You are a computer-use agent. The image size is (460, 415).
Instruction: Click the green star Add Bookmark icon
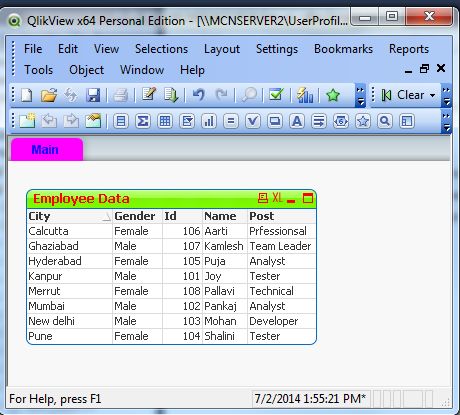point(333,95)
